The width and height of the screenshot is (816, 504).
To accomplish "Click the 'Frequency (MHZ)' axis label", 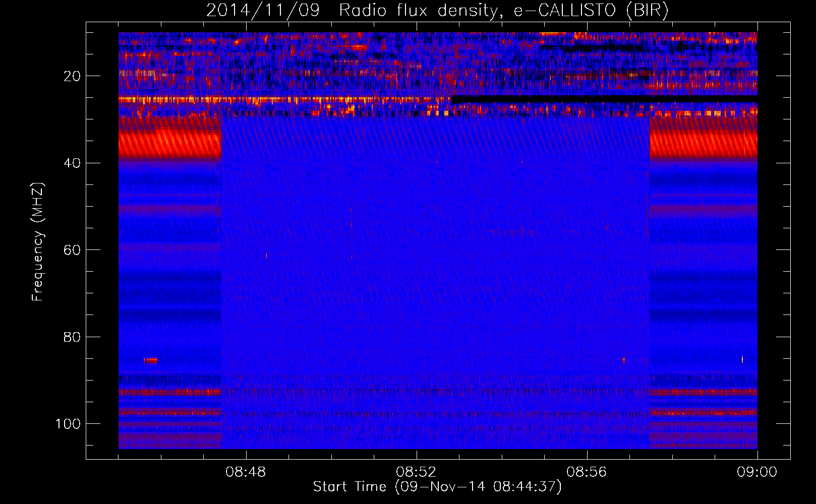I will tap(38, 242).
